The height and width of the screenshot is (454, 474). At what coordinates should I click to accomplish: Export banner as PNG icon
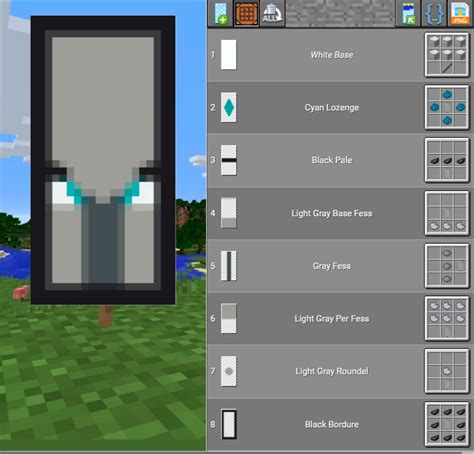coord(460,13)
